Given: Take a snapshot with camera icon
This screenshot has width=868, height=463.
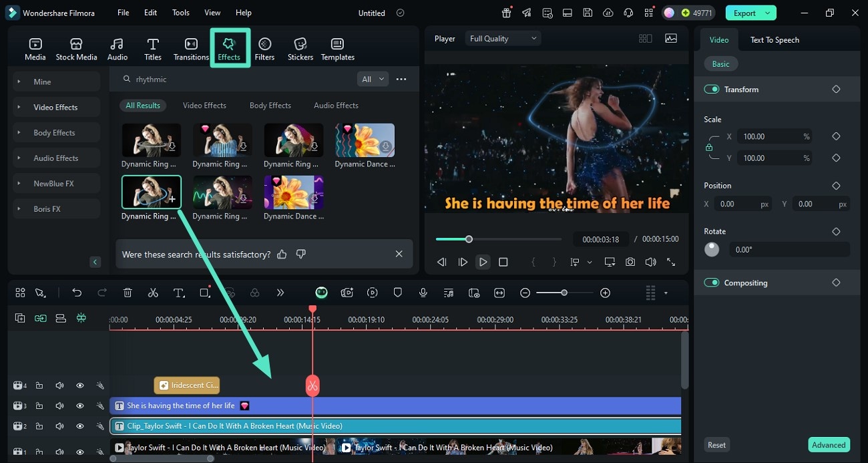Looking at the screenshot, I should [630, 263].
